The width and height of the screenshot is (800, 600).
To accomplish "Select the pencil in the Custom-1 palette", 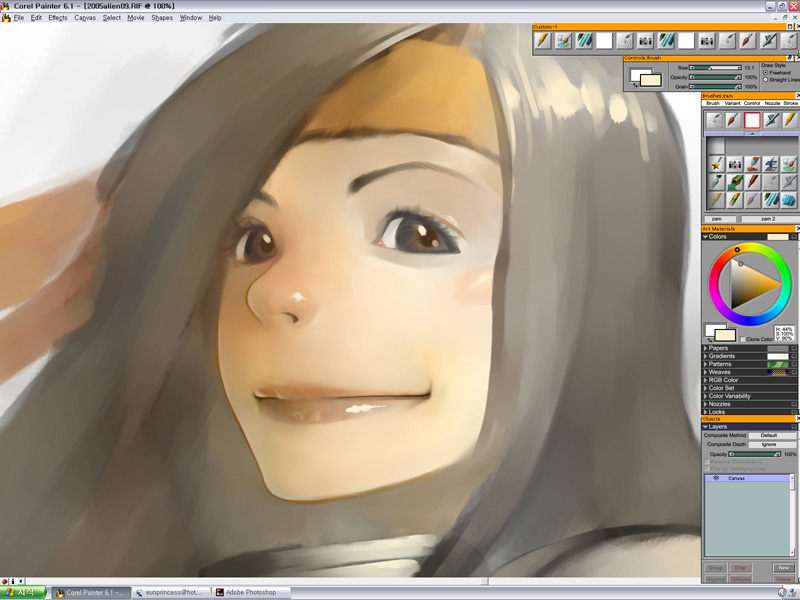I will (x=543, y=41).
